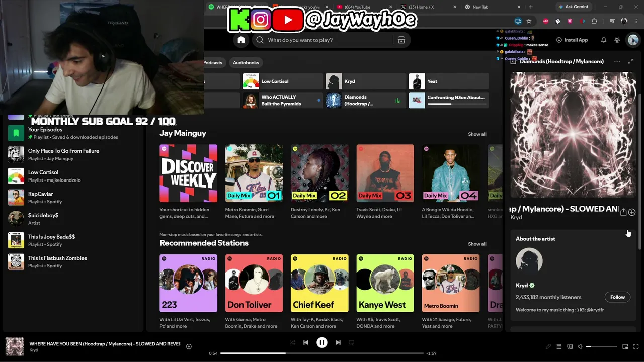Open Daily Mix 04 card
Image resolution: width=644 pixels, height=362 pixels.
pyautogui.click(x=451, y=182)
